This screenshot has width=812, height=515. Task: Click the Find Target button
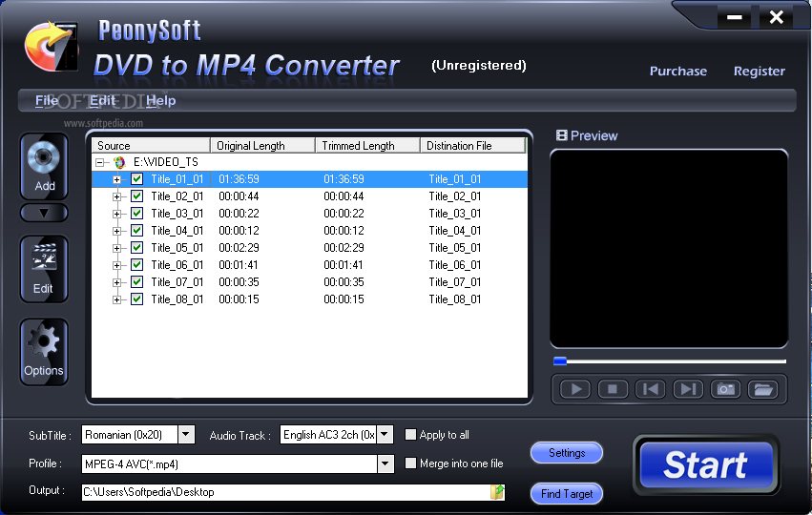pyautogui.click(x=567, y=494)
